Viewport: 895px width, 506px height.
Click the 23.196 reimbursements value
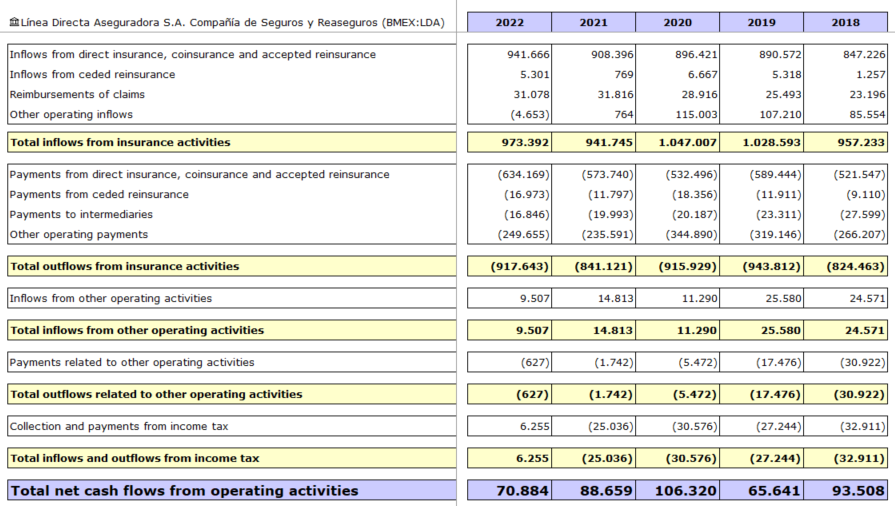[x=867, y=94]
